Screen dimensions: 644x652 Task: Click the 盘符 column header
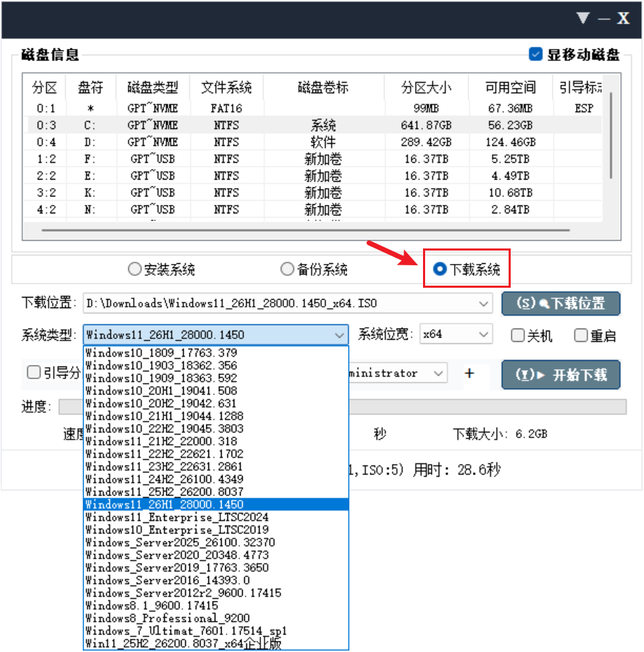[90, 87]
